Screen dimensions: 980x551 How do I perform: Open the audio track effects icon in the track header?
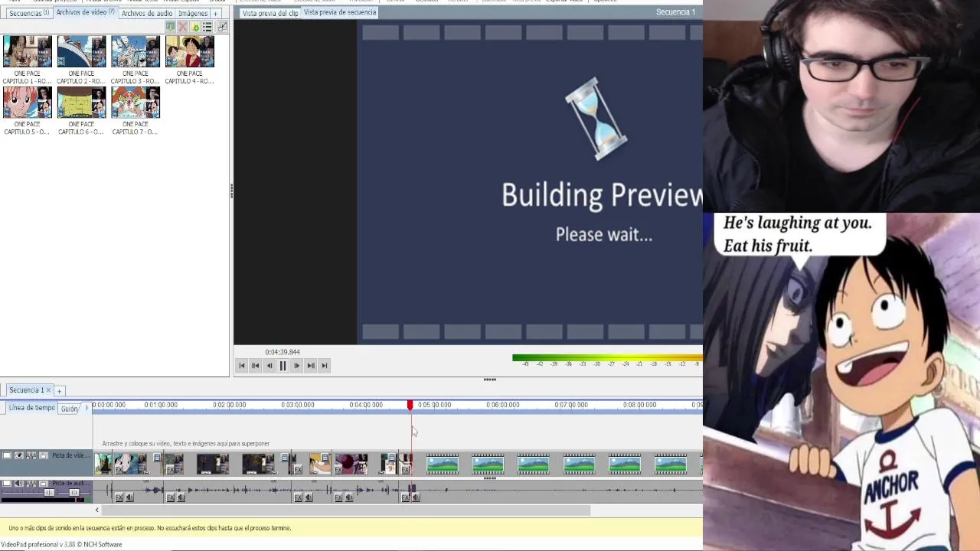coord(31,484)
